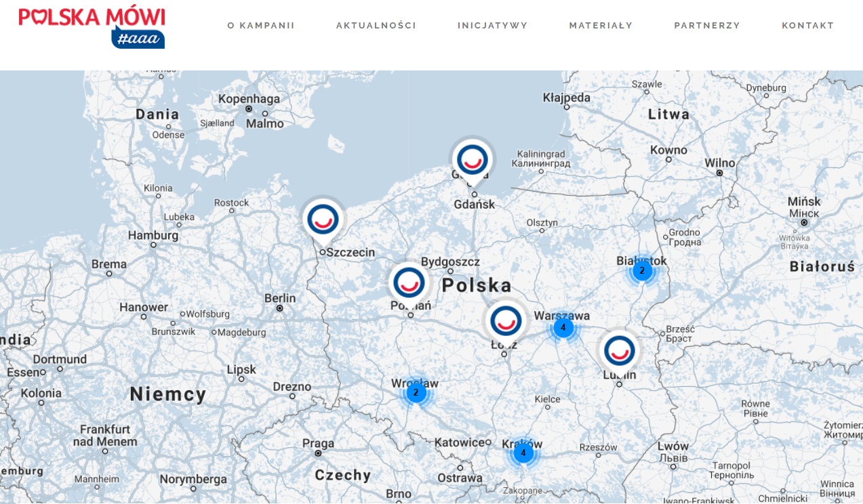Viewport: 863px width, 504px height.
Task: Click the Magdeburg city label
Action: [x=242, y=332]
